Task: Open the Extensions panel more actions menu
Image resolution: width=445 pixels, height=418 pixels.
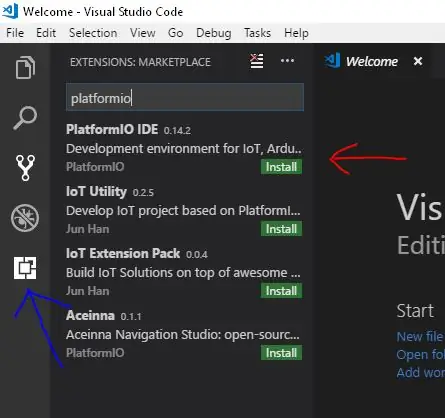Action: point(287,61)
